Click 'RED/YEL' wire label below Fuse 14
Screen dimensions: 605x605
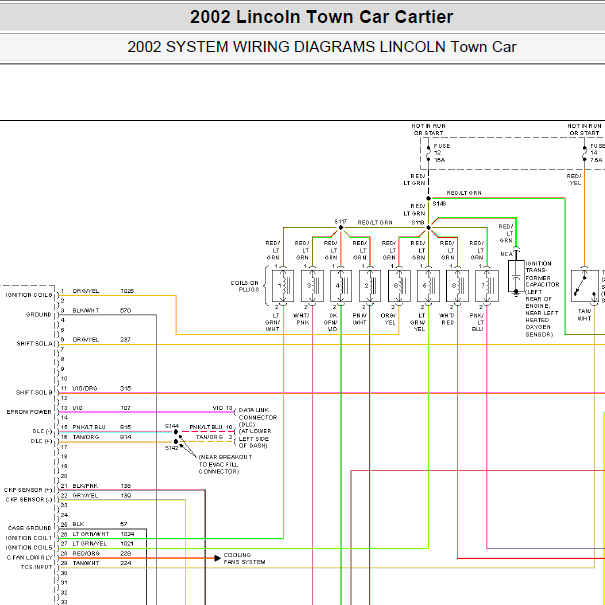click(575, 179)
